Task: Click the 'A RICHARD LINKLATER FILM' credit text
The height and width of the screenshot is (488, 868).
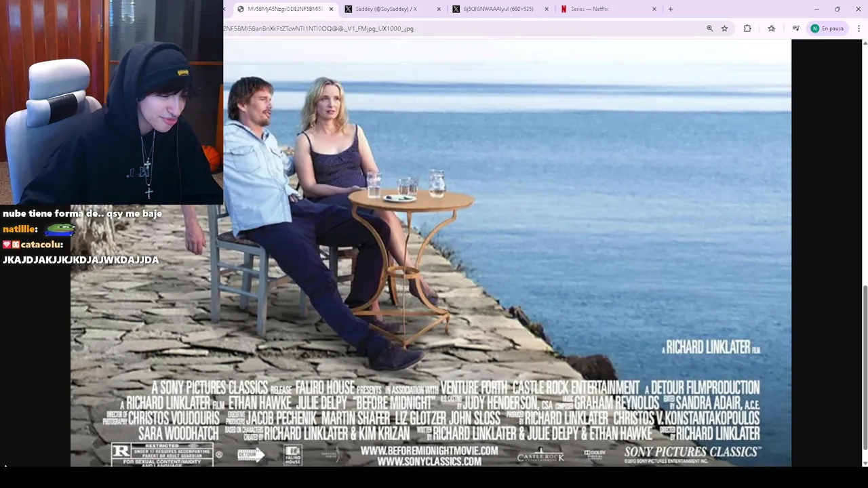Action: pos(711,347)
